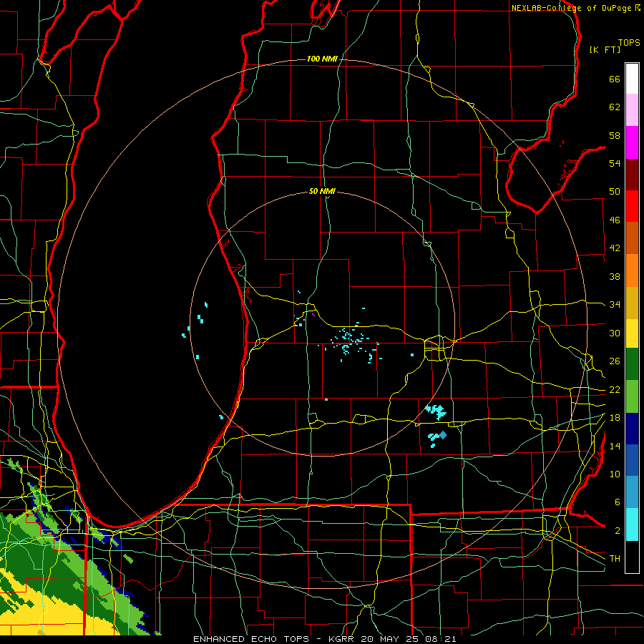Click the 50 value on the legend

point(615,192)
